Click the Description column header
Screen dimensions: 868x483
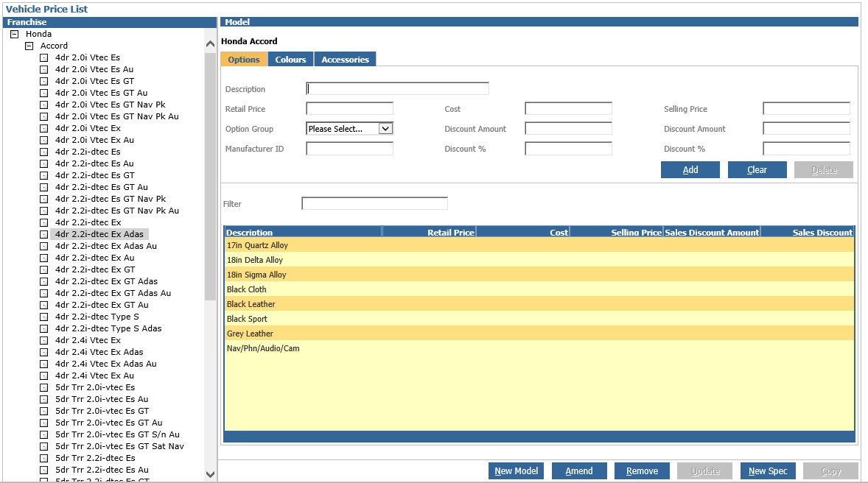pos(304,233)
